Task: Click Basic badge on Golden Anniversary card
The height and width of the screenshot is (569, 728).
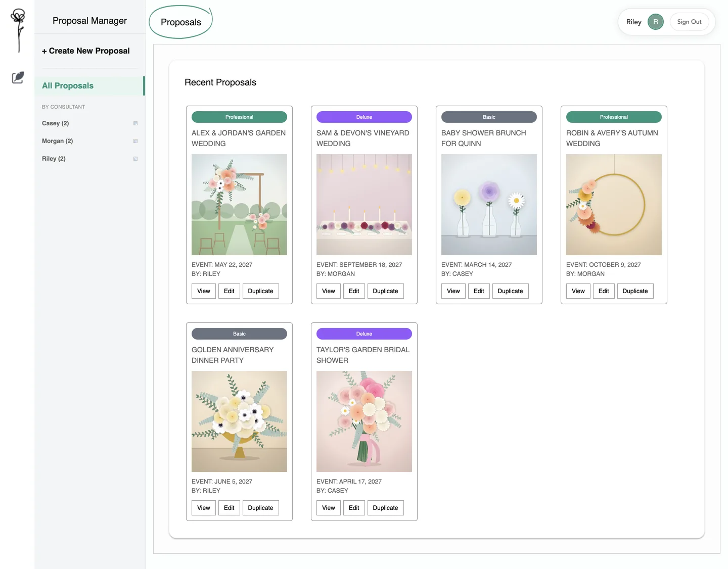Action: [x=239, y=334]
